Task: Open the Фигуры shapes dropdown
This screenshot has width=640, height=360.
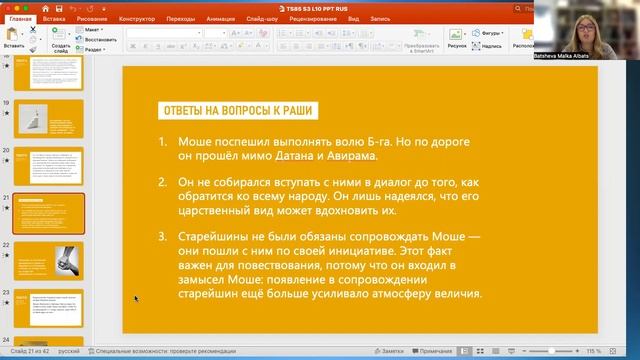Action: [488, 33]
